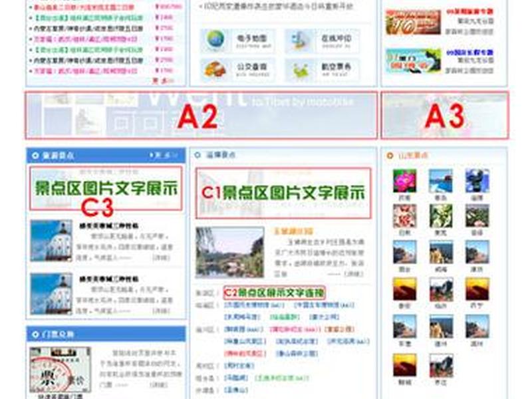Open the 济南 pink lotus thumbnail
Viewport: 532px width, 399px height.
click(404, 181)
